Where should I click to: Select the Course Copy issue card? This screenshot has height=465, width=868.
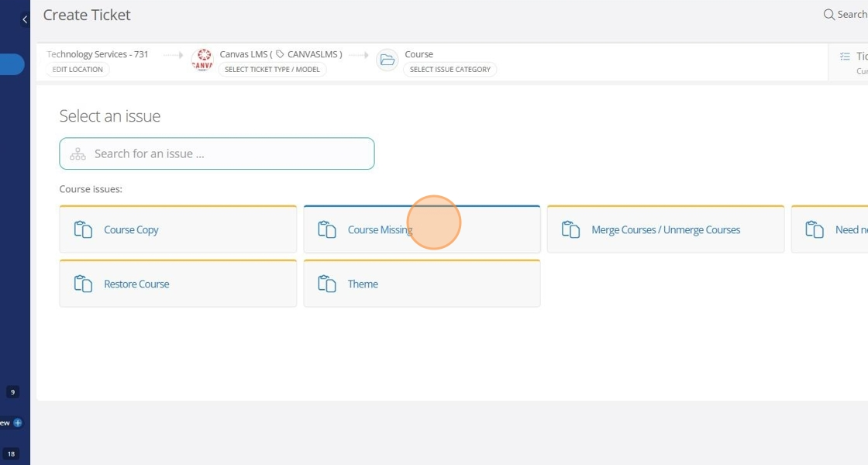[x=177, y=230]
